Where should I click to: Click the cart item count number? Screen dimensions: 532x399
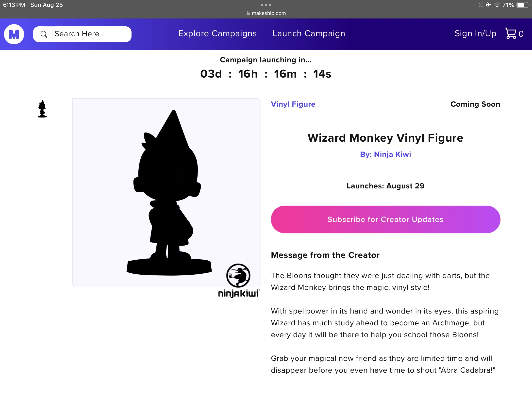(521, 34)
